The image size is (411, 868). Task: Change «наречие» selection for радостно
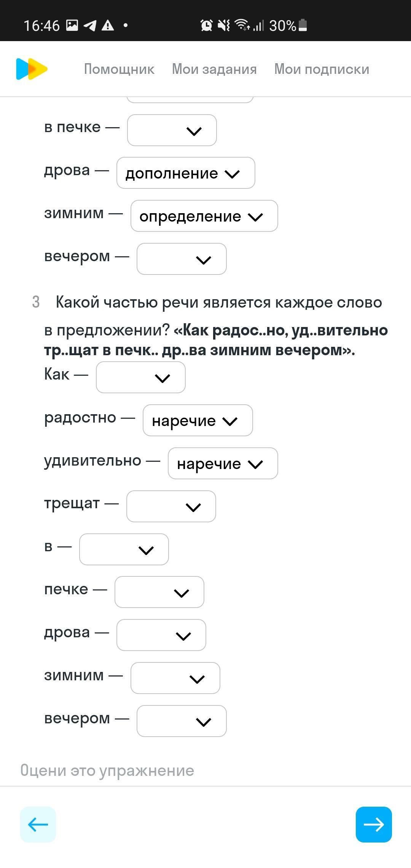tap(198, 420)
